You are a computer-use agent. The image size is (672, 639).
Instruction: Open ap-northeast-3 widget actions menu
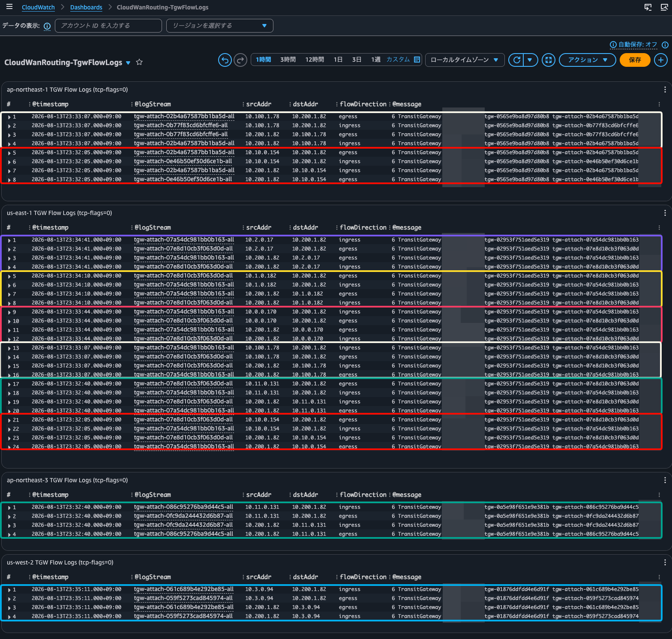665,480
